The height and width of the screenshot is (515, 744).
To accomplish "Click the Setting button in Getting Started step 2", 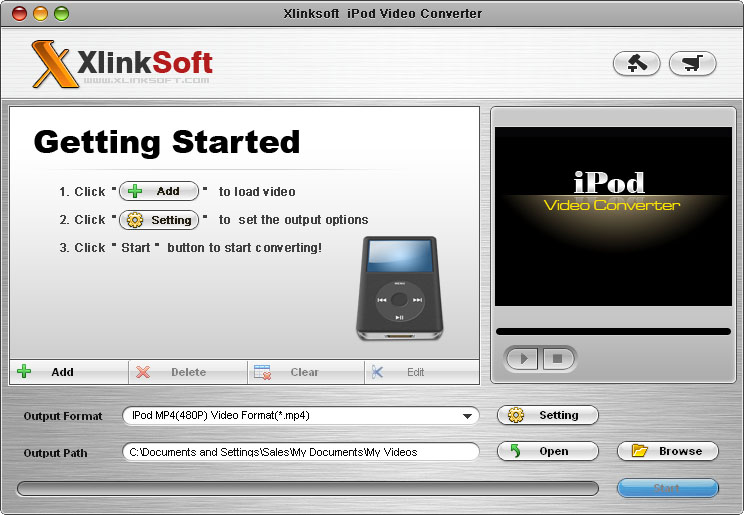I will click(x=159, y=220).
